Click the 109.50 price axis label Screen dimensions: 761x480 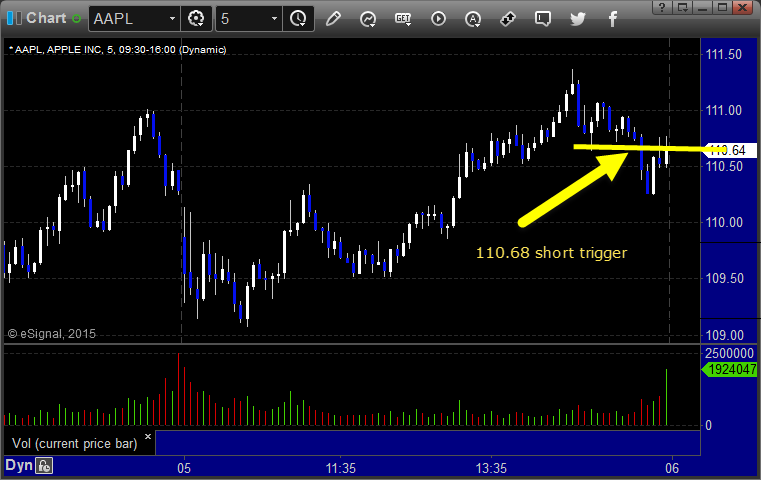click(x=724, y=278)
